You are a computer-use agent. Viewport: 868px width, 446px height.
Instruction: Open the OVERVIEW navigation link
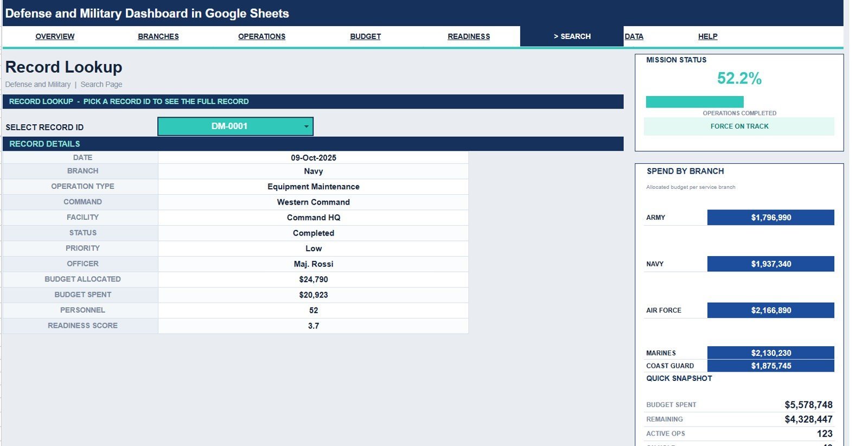[55, 36]
